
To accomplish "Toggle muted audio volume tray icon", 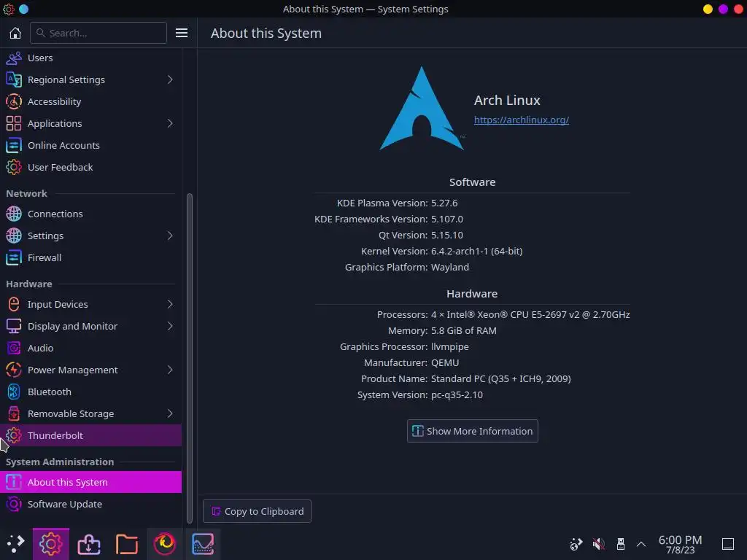I will pos(598,544).
